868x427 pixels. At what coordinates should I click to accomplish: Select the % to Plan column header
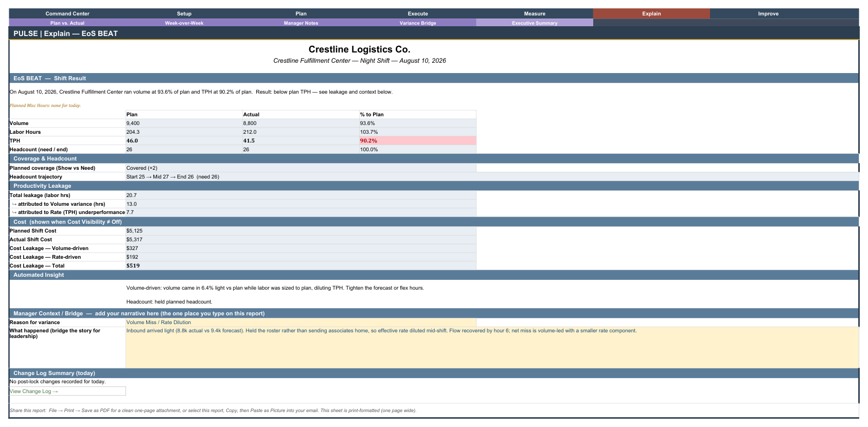(418, 115)
